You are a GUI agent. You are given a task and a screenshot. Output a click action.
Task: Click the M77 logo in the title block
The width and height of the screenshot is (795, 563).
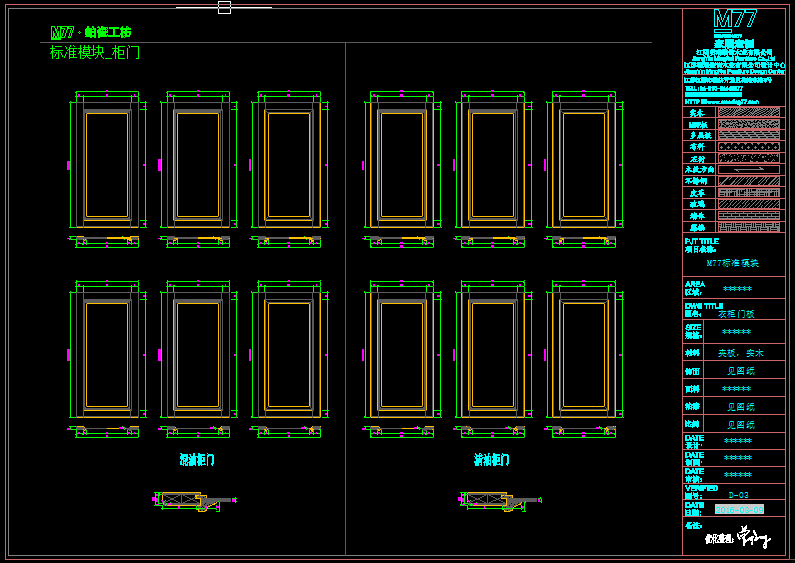(734, 20)
